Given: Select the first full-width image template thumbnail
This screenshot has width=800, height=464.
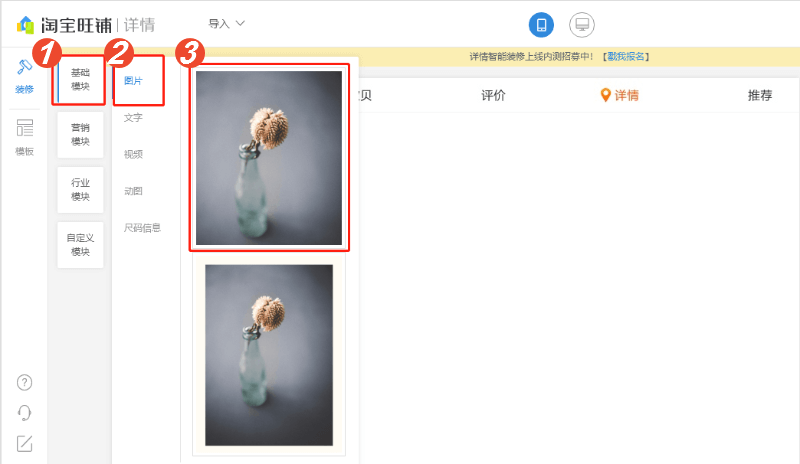Looking at the screenshot, I should tap(269, 158).
